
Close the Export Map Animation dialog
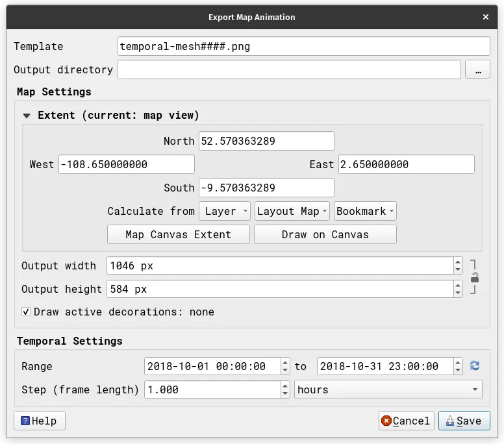tap(485, 17)
